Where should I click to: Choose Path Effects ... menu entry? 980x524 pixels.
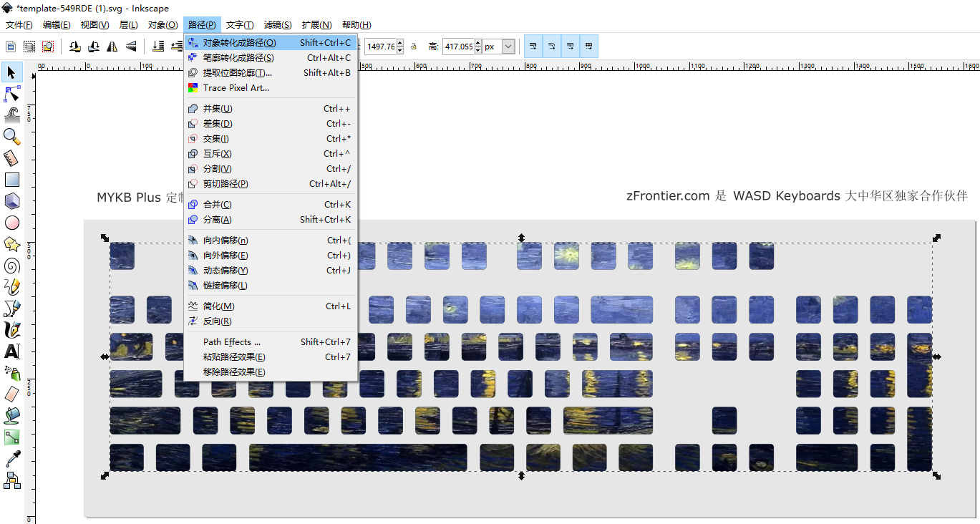(271, 342)
